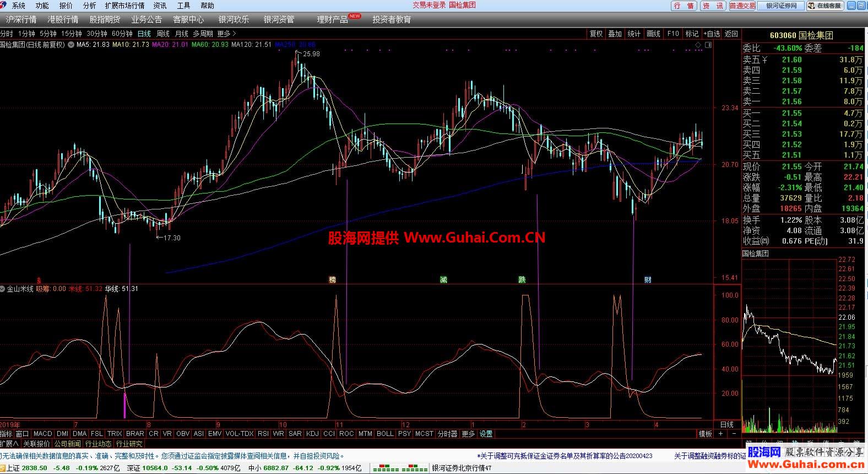
Task: Open the 工具 menu
Action: point(183,6)
